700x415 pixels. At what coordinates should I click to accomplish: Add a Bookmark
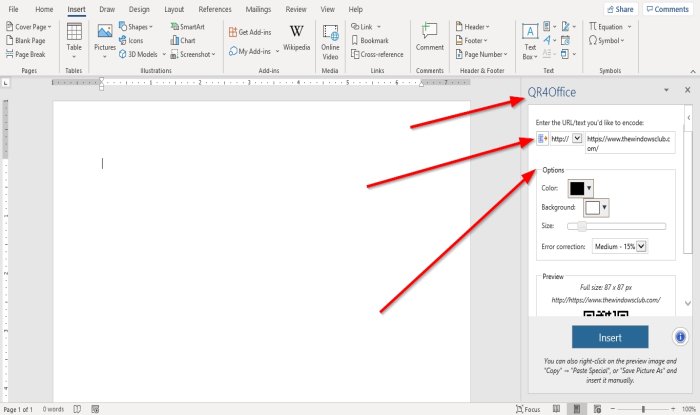(370, 41)
